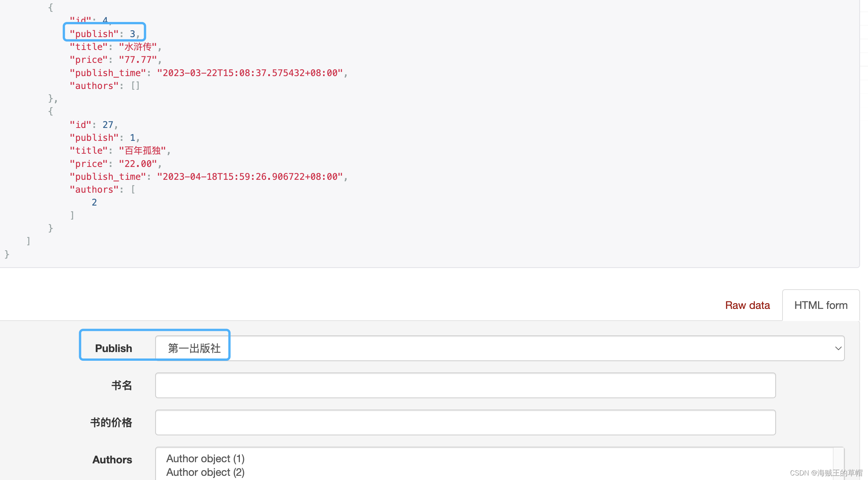Click the empty "authors": [] line
Screen dimensions: 868x480
[x=105, y=86]
